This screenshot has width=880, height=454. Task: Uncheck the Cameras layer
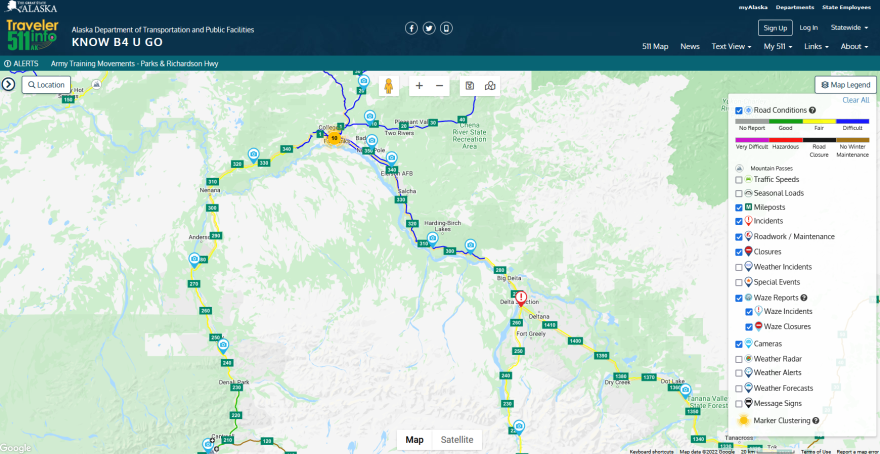pos(739,344)
